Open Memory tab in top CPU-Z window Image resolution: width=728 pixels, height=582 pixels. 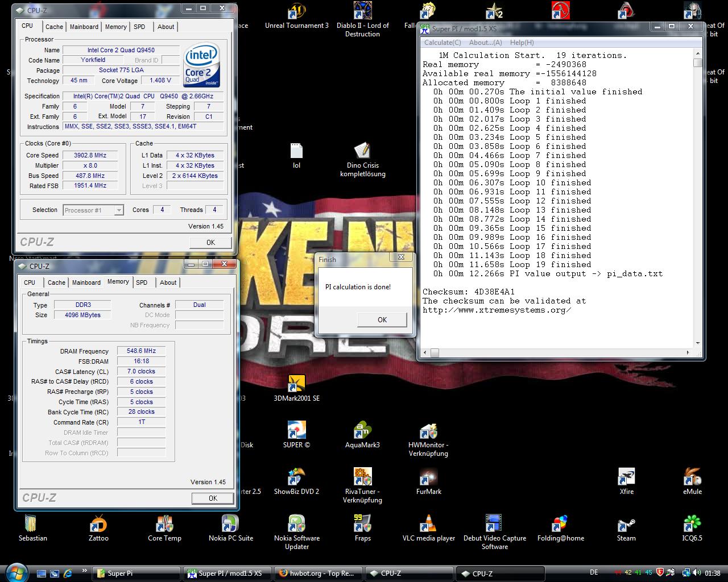click(x=116, y=27)
